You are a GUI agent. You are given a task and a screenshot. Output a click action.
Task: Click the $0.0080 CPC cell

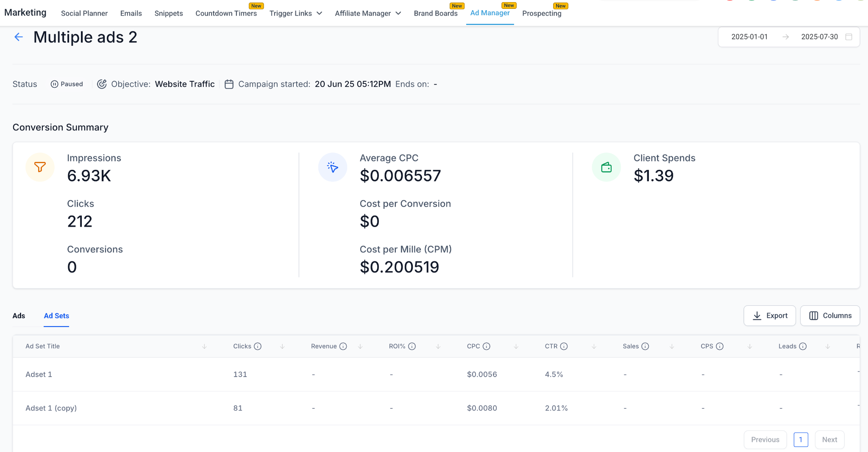coord(482,408)
